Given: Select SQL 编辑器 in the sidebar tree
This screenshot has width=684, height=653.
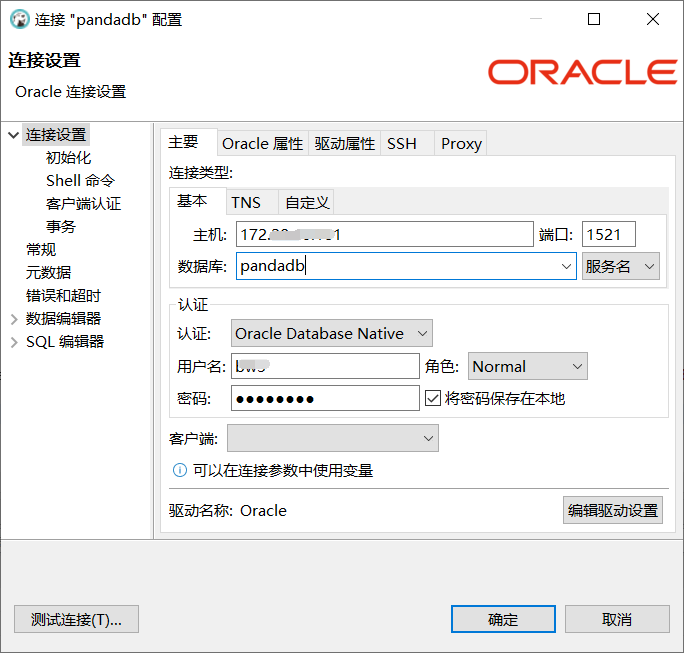Looking at the screenshot, I should click(x=65, y=342).
